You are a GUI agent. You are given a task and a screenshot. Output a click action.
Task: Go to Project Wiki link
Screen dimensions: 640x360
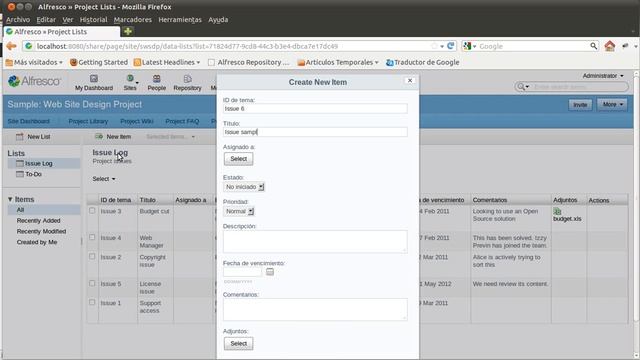tap(137, 121)
